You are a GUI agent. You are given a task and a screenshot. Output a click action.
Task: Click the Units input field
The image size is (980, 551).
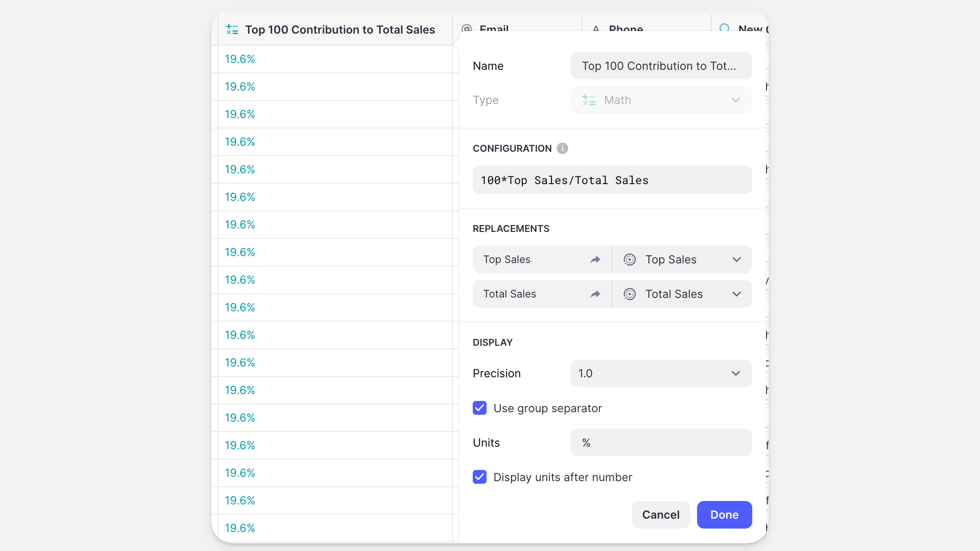point(661,442)
